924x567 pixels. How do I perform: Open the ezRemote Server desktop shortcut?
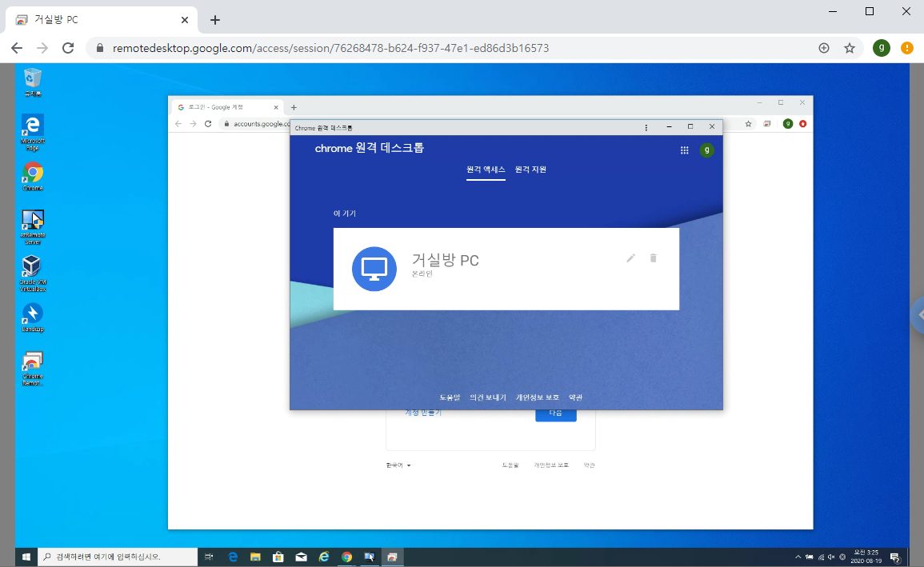33,226
